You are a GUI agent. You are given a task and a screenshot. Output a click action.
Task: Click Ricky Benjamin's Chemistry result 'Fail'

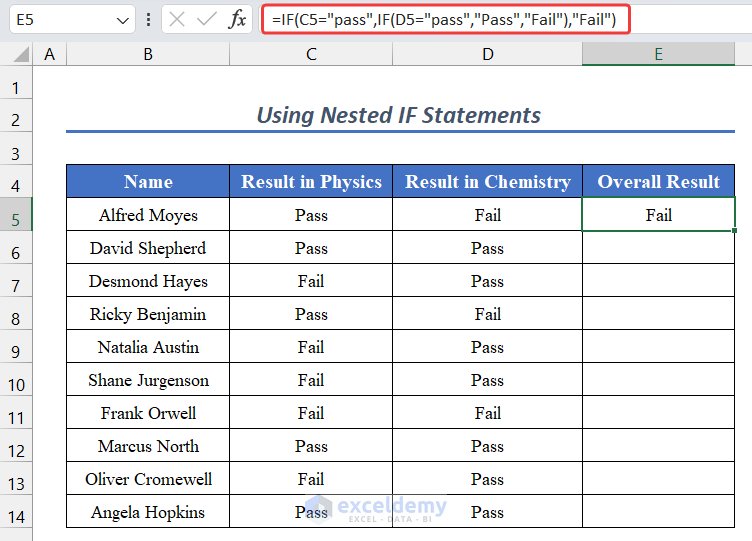click(x=487, y=314)
